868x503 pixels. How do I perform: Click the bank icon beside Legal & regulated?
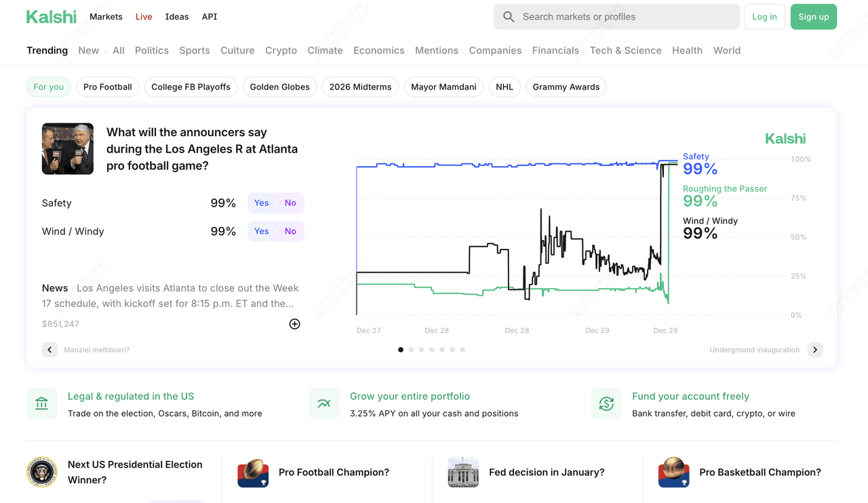[42, 404]
